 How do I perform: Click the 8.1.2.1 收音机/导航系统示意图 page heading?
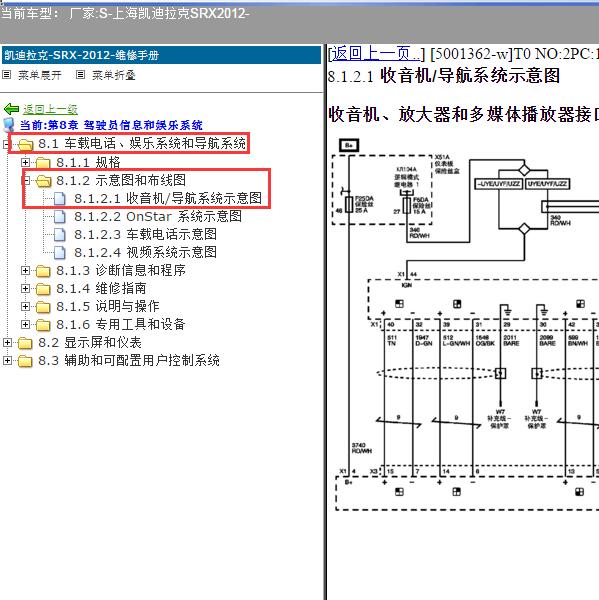click(444, 76)
